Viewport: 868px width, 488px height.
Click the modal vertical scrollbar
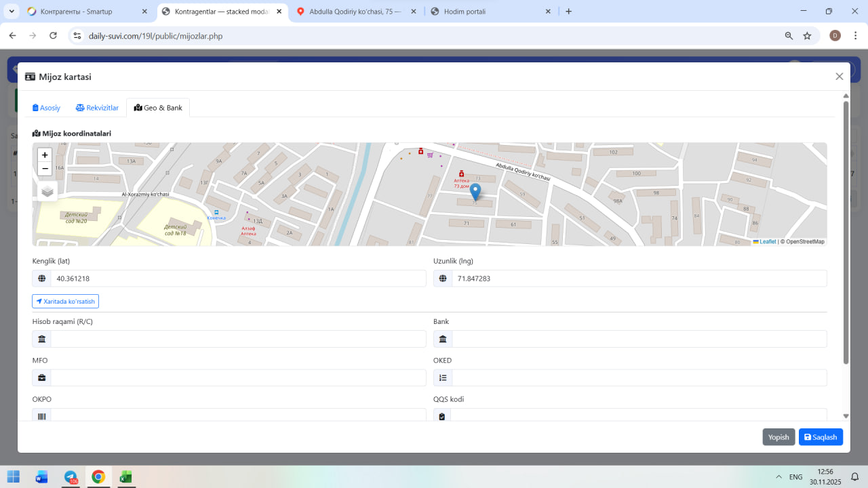846,230
